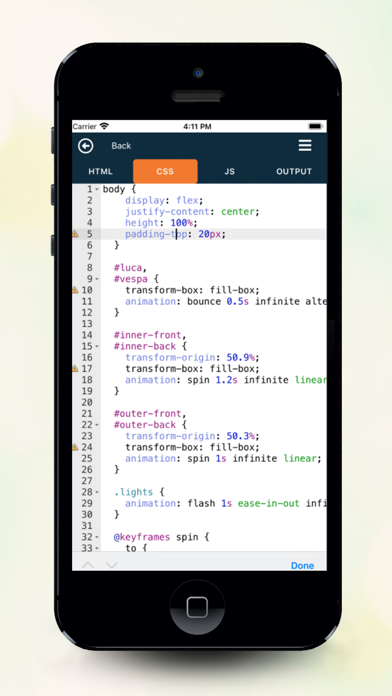392x696 pixels.
Task: Tap the Done button
Action: pyautogui.click(x=303, y=566)
